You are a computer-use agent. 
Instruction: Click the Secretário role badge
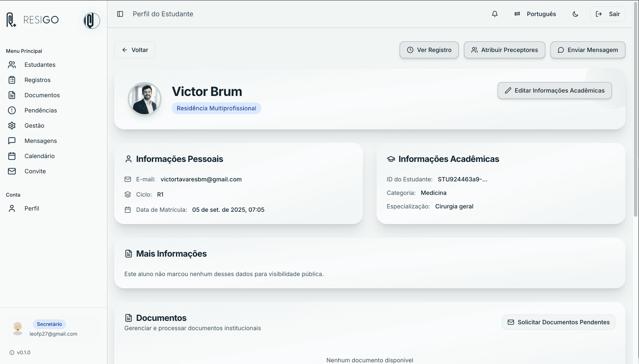click(x=49, y=324)
